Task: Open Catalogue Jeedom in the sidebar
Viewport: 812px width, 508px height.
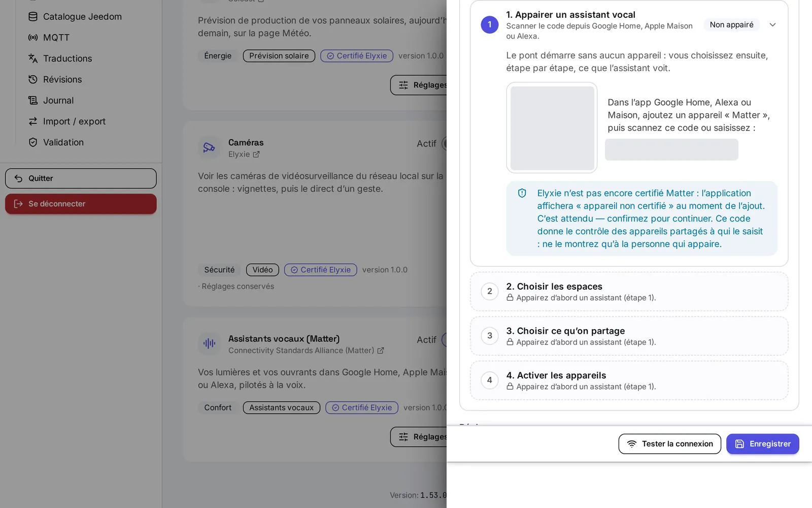Action: (x=82, y=17)
